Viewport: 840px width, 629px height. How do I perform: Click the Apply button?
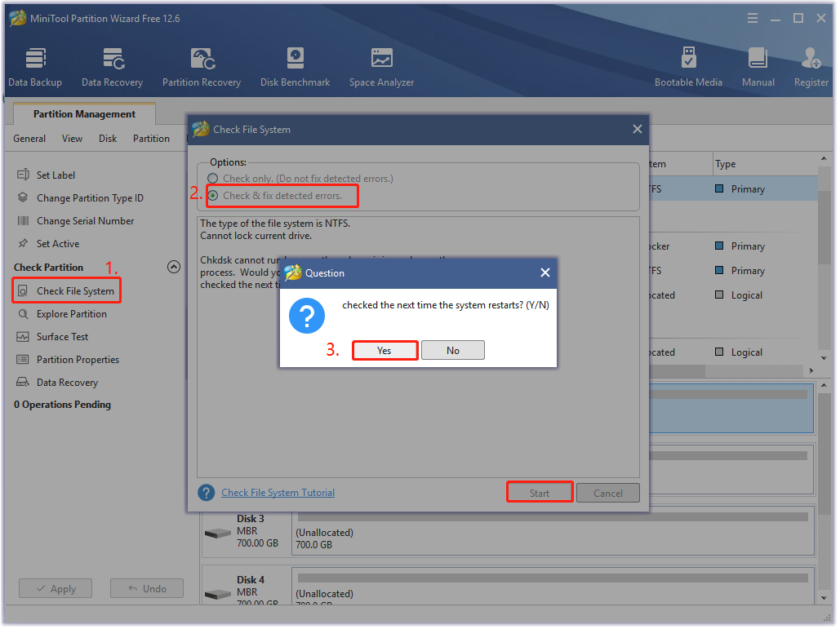(x=56, y=589)
